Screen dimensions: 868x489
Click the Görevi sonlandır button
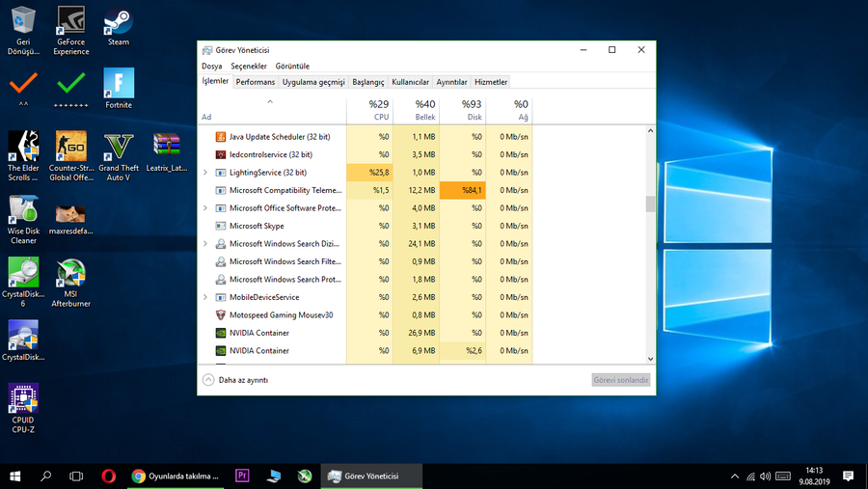pyautogui.click(x=620, y=380)
